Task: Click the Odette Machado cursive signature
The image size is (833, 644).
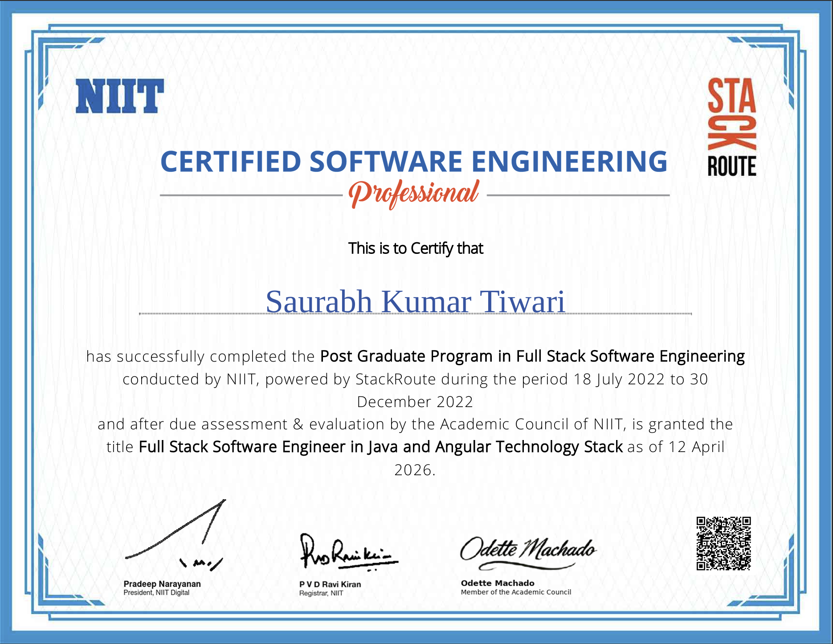Action: 528,553
